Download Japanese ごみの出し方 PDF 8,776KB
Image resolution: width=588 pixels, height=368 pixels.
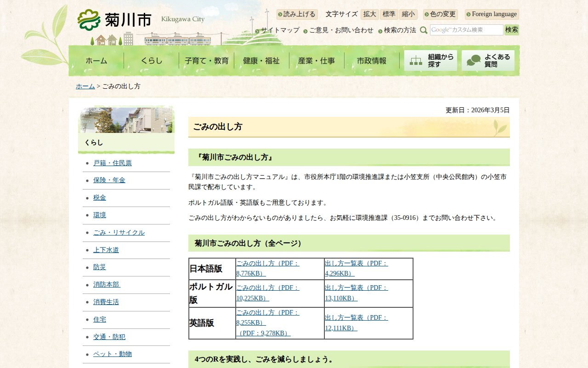pyautogui.click(x=268, y=269)
